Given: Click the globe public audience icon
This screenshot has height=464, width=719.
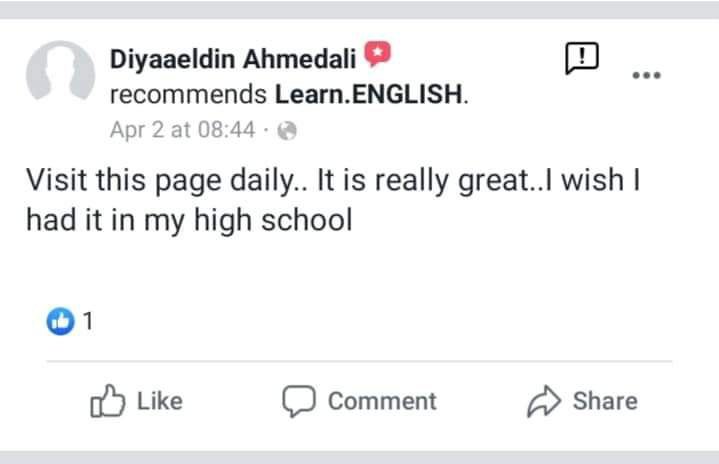Looking at the screenshot, I should [x=287, y=131].
